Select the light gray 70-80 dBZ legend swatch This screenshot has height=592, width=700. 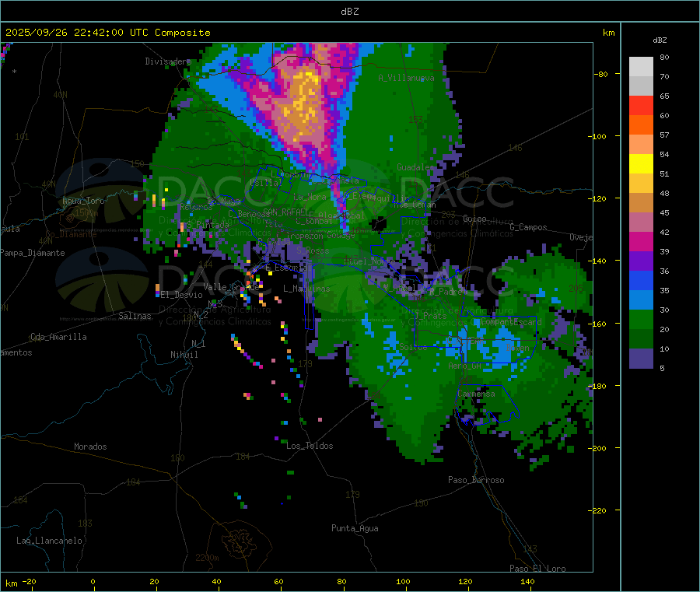pos(641,67)
